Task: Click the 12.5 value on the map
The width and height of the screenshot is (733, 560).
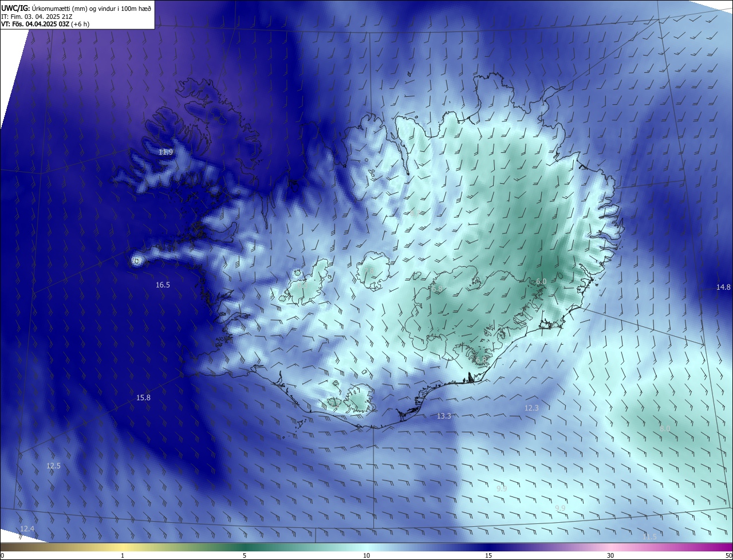Action: 53,466
